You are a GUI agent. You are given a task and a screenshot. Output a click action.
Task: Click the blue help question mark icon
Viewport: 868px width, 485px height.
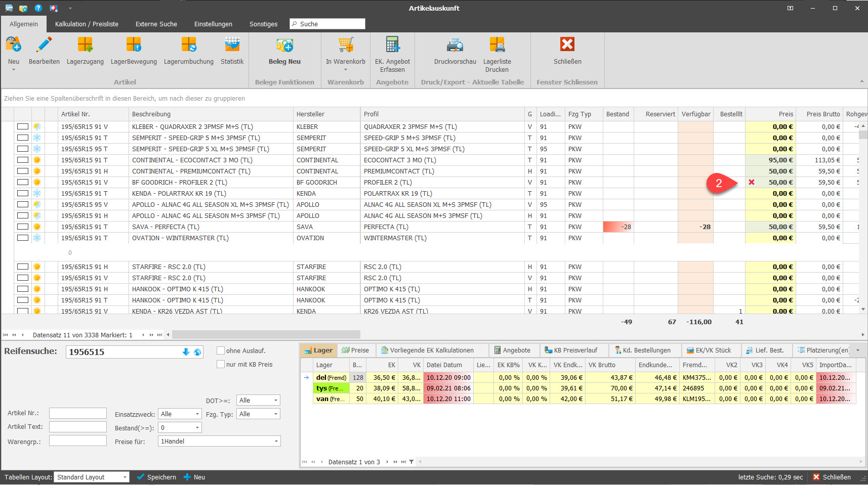(38, 8)
